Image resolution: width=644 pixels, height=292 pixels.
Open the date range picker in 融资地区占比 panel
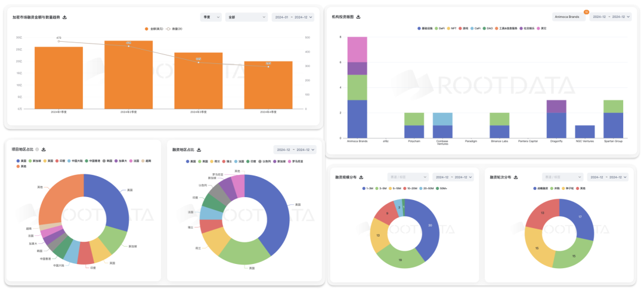[x=295, y=150]
